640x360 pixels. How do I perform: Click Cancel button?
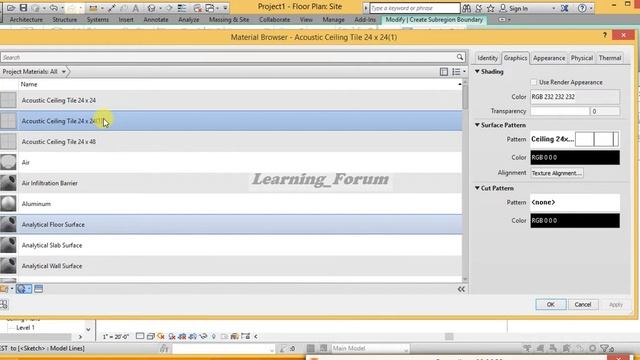click(582, 304)
